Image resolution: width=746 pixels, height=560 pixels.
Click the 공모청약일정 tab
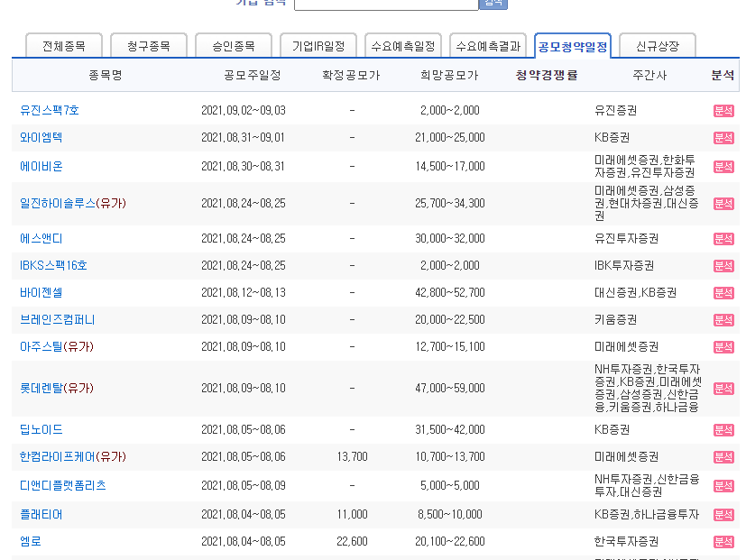(x=573, y=46)
